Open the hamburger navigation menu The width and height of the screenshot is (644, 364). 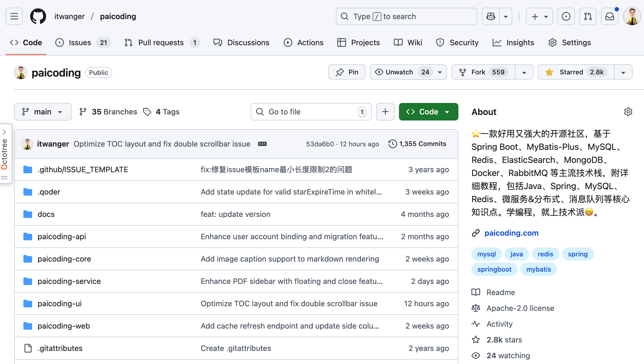tap(14, 16)
